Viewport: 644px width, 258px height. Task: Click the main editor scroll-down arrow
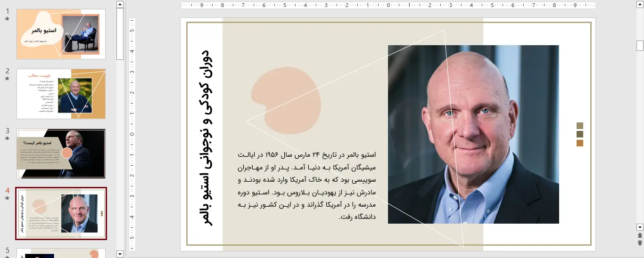point(640,227)
